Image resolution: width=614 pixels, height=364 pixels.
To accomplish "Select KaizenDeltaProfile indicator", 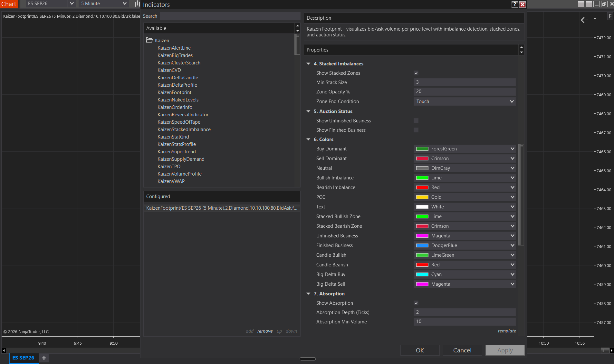I will click(x=177, y=85).
